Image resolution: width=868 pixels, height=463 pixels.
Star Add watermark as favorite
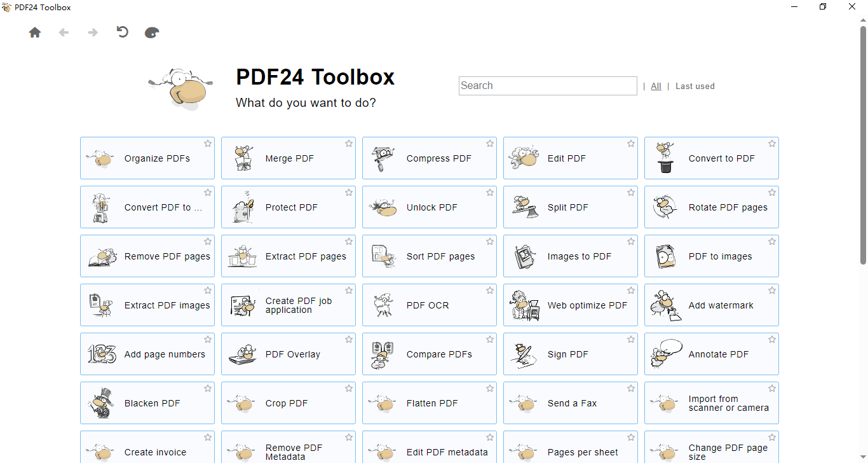click(772, 291)
